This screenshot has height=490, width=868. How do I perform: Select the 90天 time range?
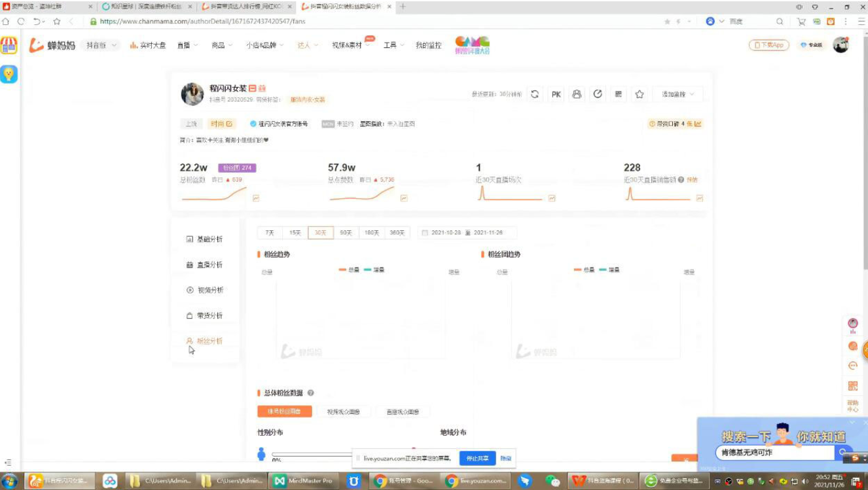346,233
